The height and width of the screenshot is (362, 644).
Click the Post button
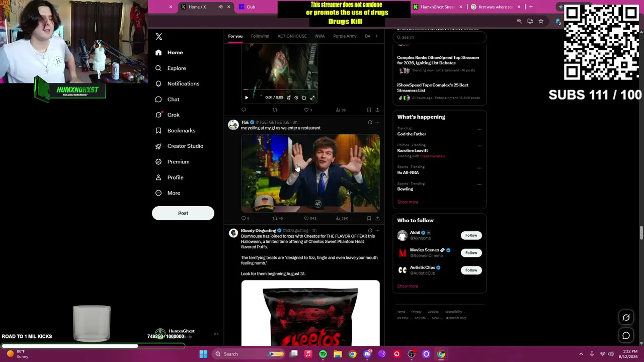[x=183, y=213]
